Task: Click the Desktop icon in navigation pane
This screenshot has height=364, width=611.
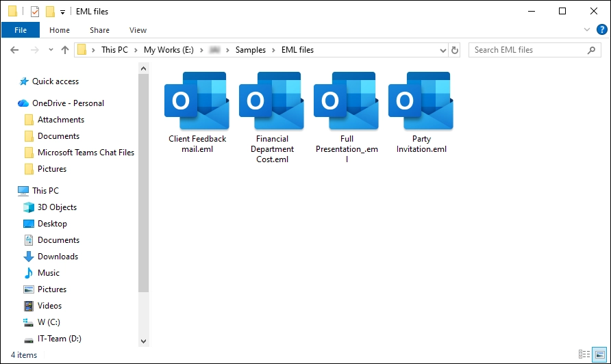Action: click(x=29, y=224)
